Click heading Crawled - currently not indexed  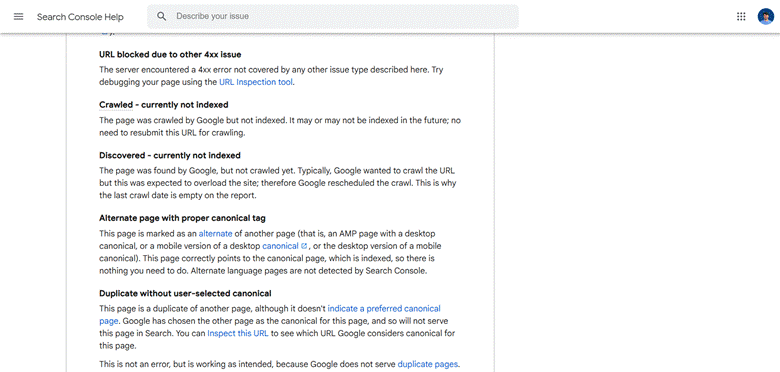coord(164,105)
